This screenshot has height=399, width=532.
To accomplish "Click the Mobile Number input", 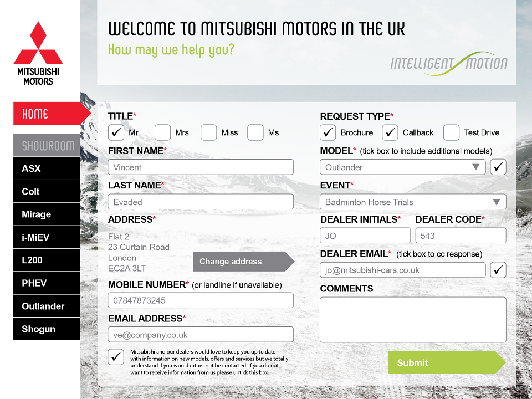I will 201,300.
